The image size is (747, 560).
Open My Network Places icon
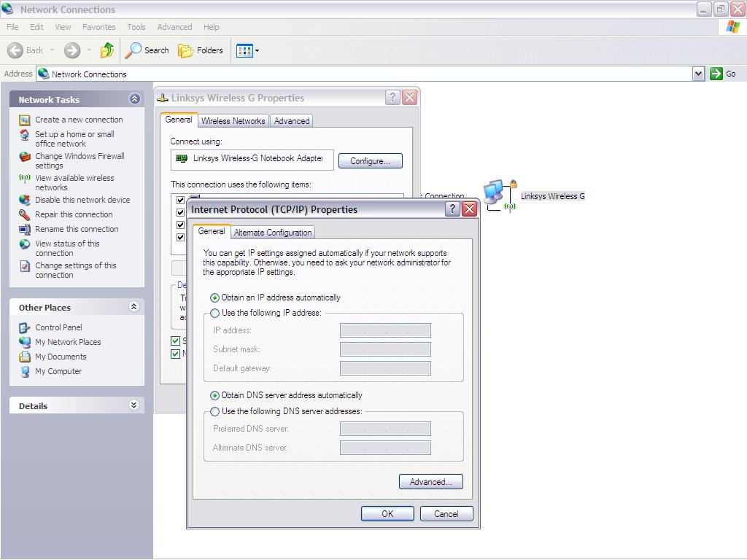point(25,343)
